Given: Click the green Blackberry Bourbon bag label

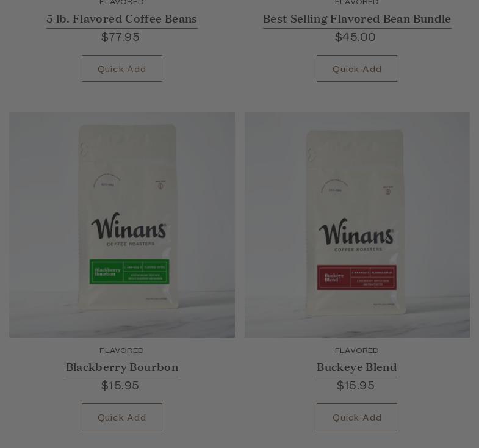Looking at the screenshot, I should click(x=129, y=272).
